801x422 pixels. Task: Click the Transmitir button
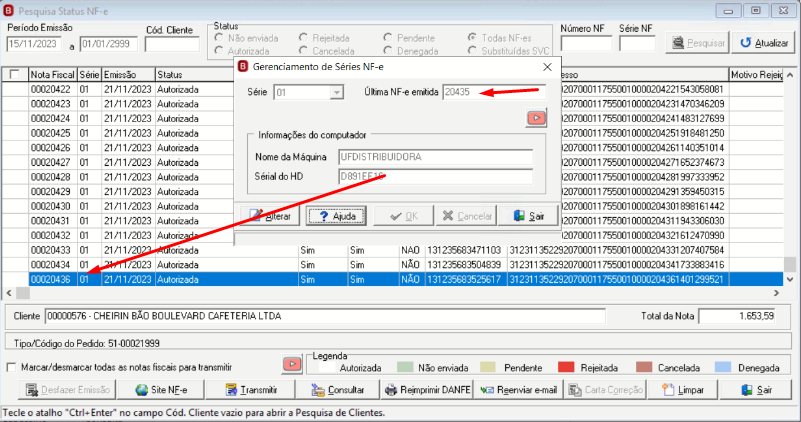(250, 390)
